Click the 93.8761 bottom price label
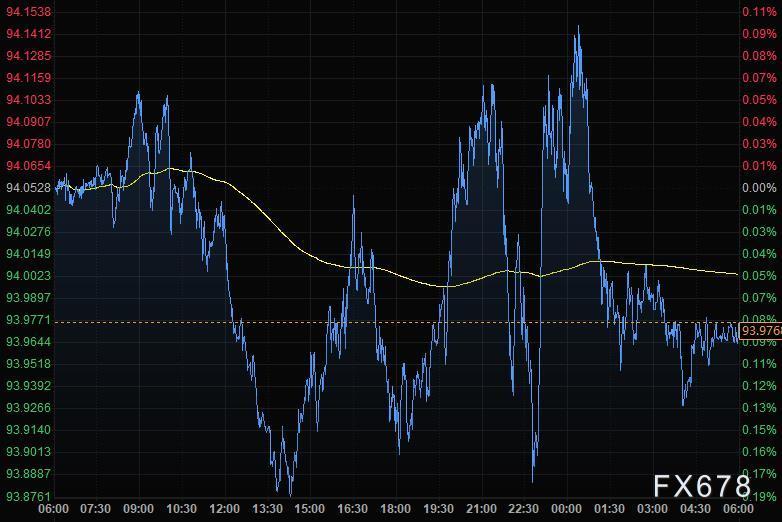 [28, 496]
